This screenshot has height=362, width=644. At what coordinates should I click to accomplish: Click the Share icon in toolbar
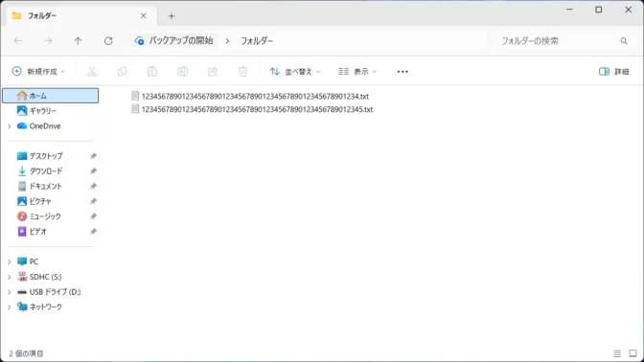coord(213,72)
